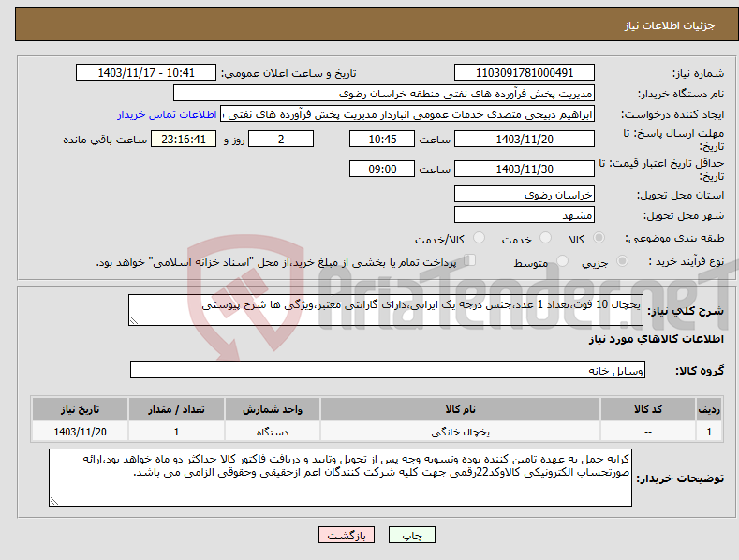
Task: Click the جزئیات اطلاعات نیاز header title
Action: point(670,25)
